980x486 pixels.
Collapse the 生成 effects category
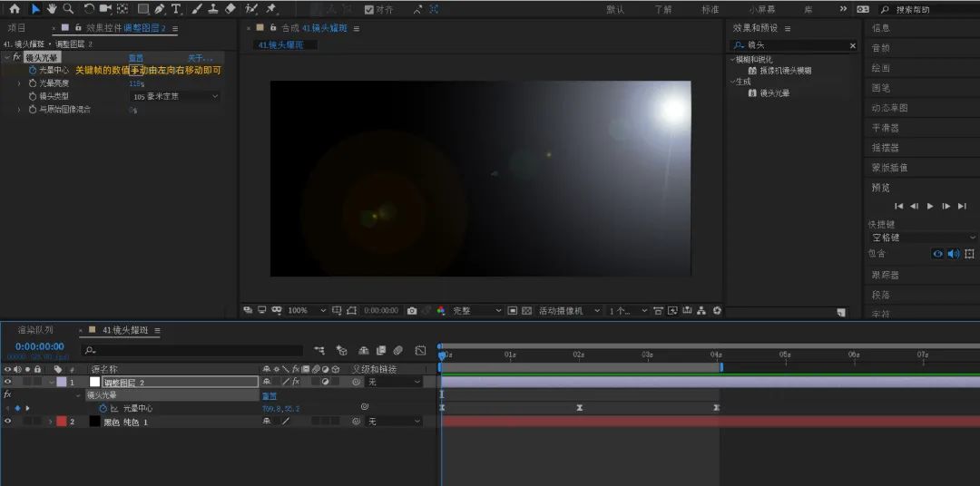pyautogui.click(x=732, y=82)
